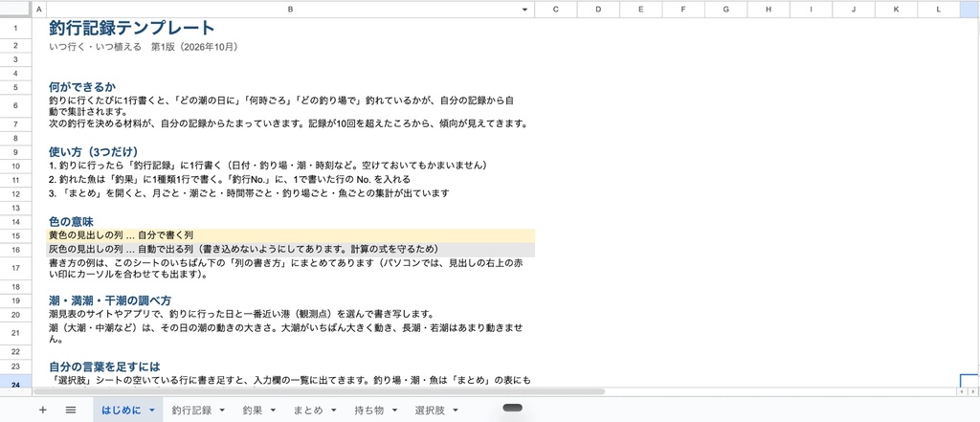This screenshot has height=422, width=980.
Task: Select row 21 header
Action: click(16, 333)
